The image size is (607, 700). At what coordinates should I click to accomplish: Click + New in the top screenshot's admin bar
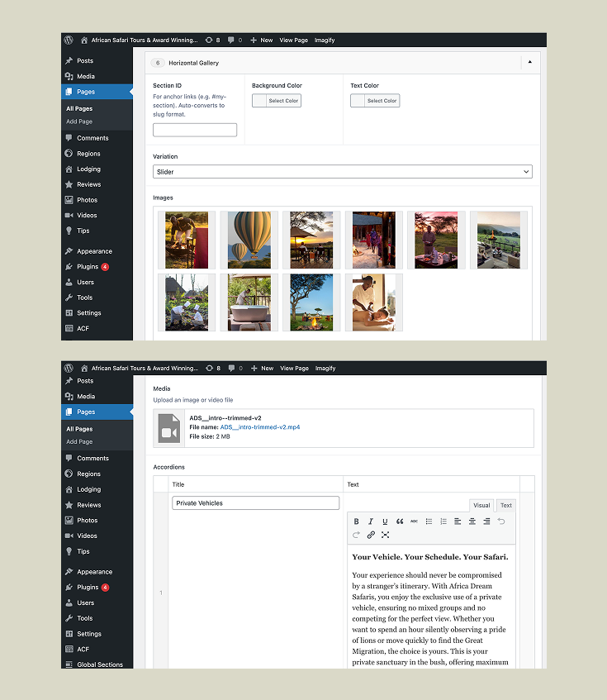point(261,40)
